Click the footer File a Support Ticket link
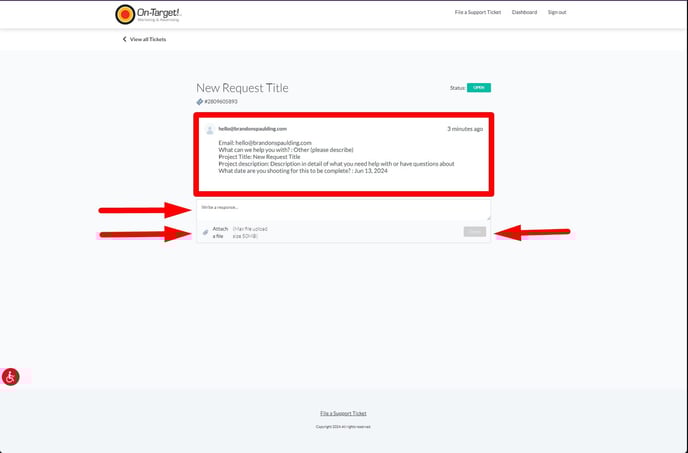688x453 pixels. [x=343, y=413]
